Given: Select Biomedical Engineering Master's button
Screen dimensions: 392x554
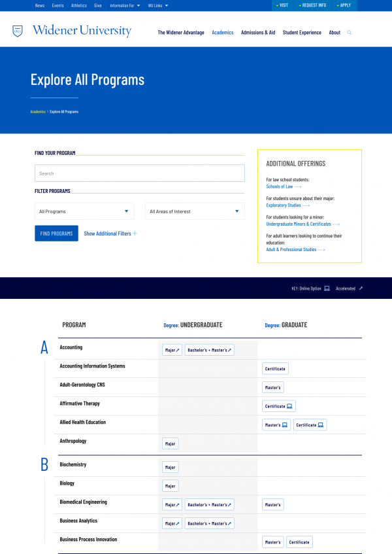Looking at the screenshot, I should point(272,504).
